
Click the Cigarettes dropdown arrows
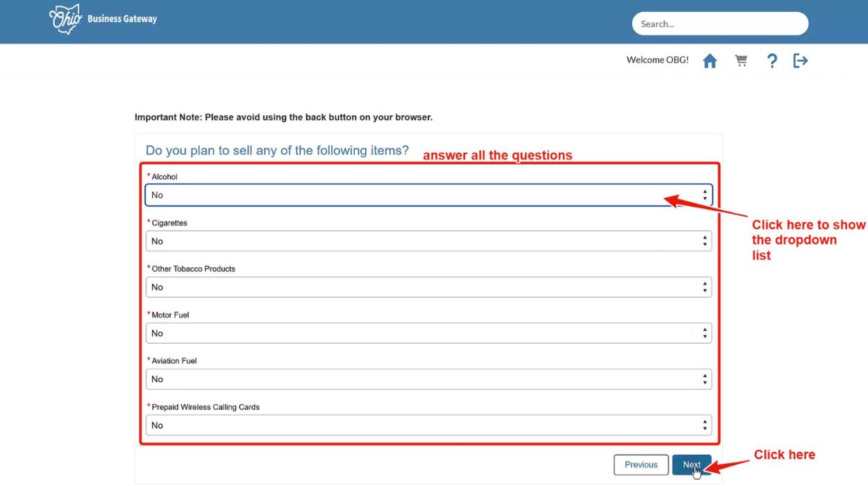click(705, 242)
